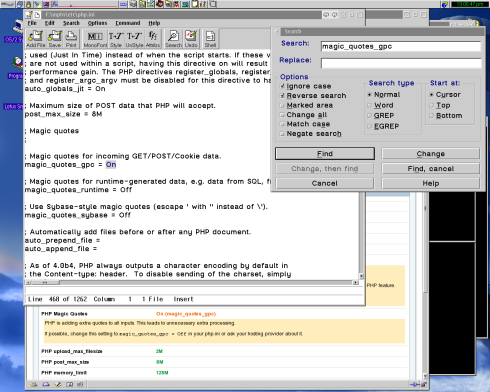The height and width of the screenshot is (392, 490).
Task: Click the magic_quotes_runtime = Off line
Action: (78, 190)
